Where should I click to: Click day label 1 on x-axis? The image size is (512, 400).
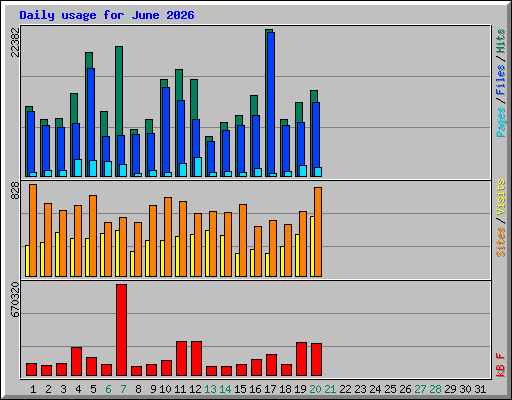[x=33, y=389]
